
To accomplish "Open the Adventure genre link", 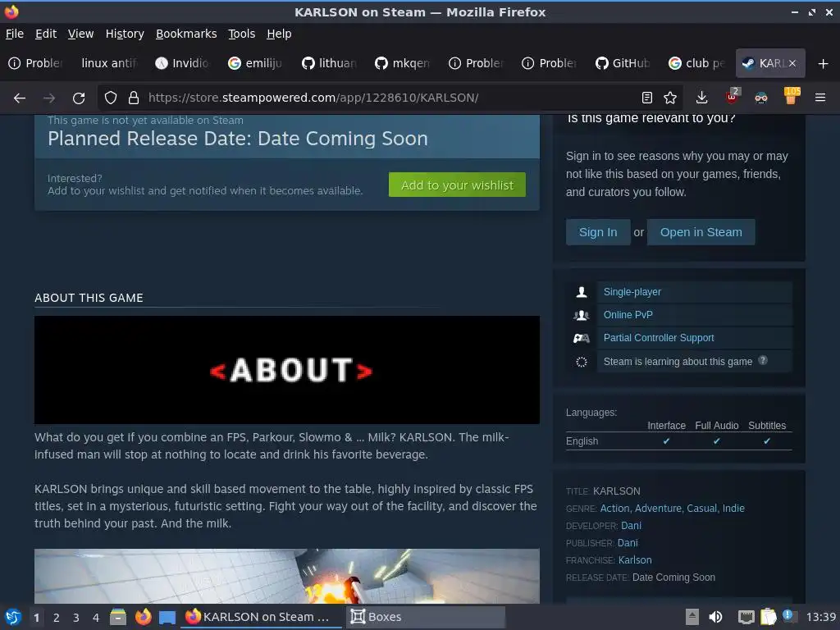I will [x=659, y=509].
